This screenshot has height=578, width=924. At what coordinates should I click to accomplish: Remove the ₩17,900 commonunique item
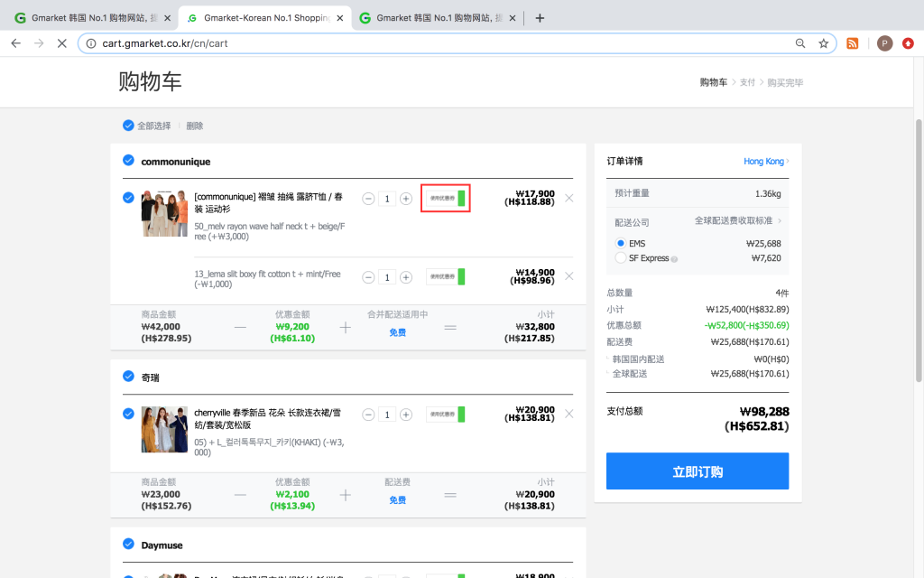point(568,198)
